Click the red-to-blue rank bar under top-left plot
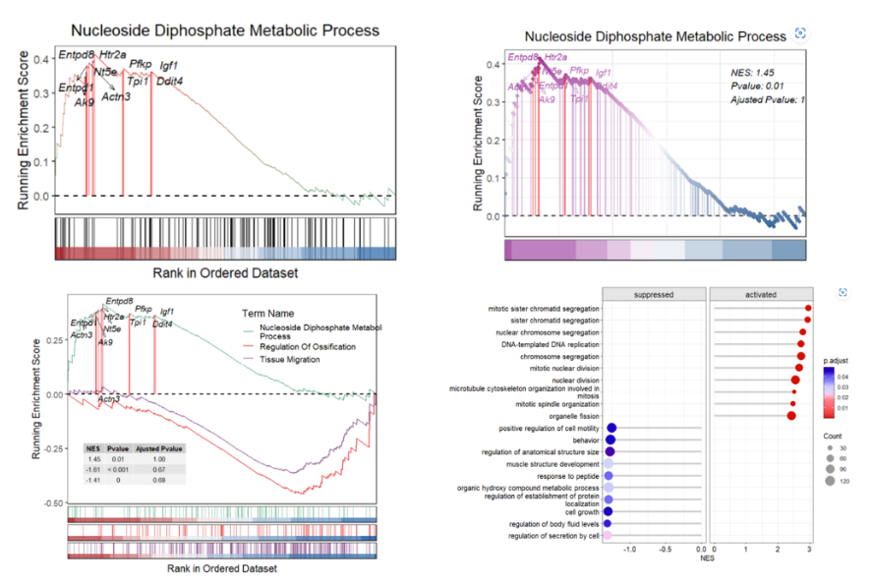 tap(225, 254)
